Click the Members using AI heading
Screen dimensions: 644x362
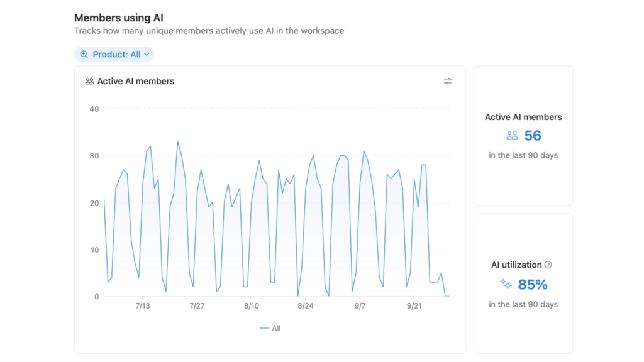click(119, 18)
